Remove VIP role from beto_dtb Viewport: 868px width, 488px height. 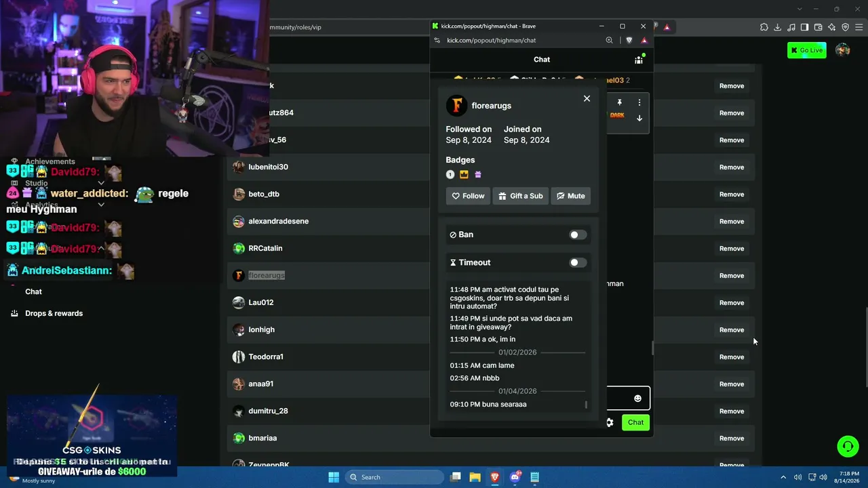point(732,195)
